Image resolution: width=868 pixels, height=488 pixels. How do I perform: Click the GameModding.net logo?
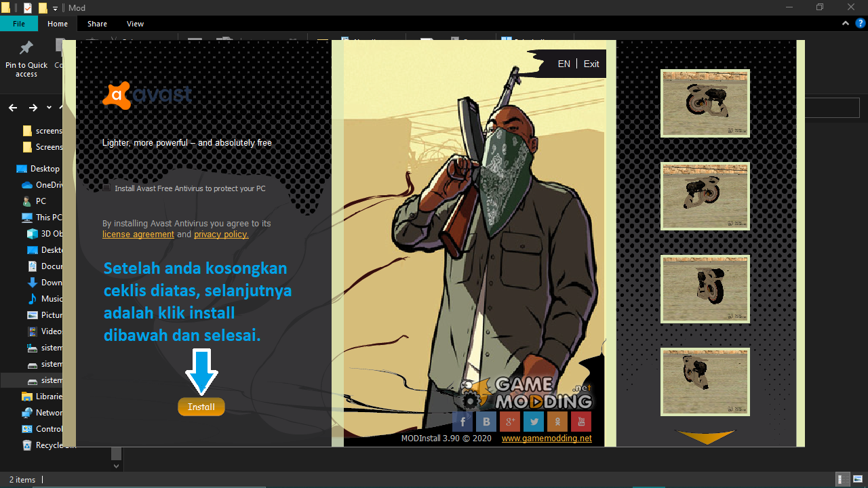tap(526, 393)
